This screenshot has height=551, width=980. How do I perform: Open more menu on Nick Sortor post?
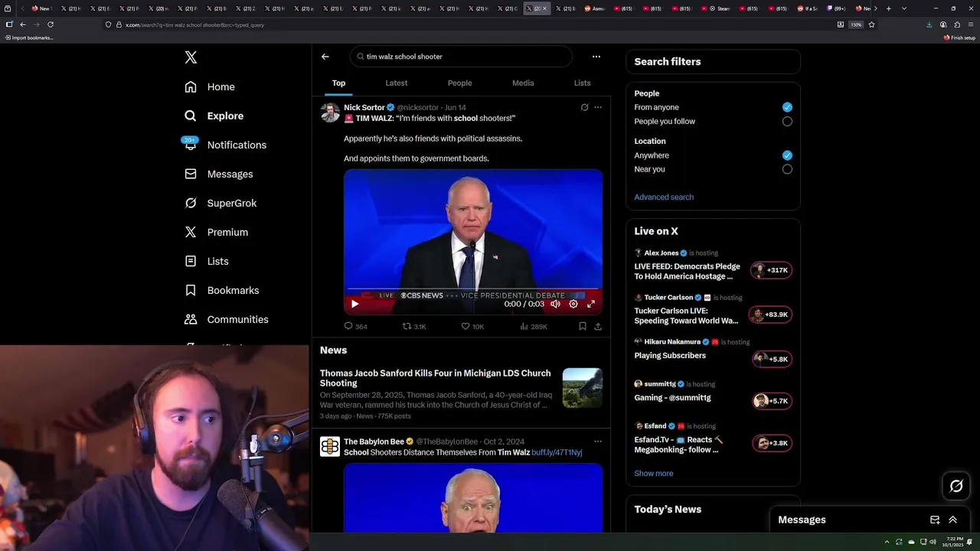point(598,107)
